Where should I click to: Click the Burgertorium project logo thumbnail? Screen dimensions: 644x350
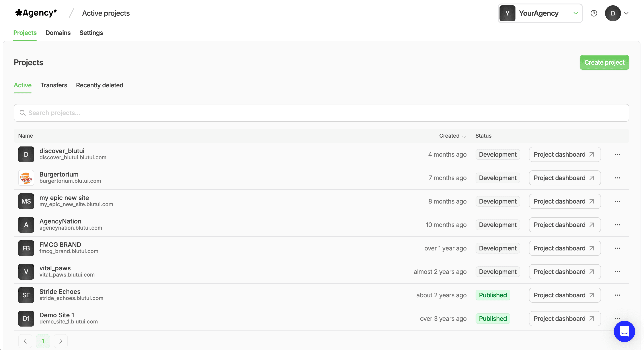tap(26, 178)
